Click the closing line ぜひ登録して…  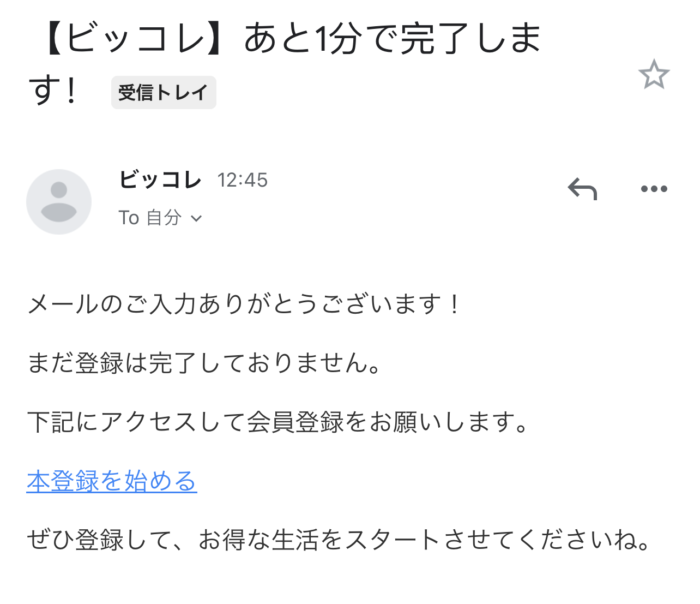(339, 540)
